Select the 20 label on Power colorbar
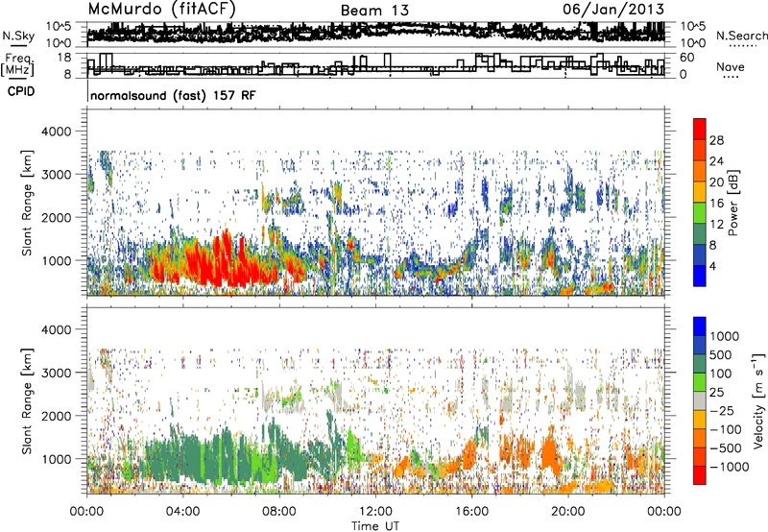This screenshot has height=532, width=768. coord(716,182)
